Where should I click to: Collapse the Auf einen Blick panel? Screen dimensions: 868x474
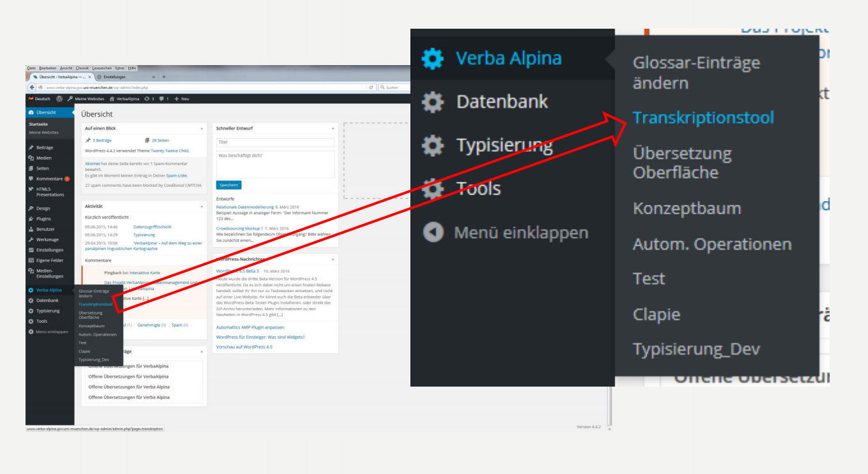coord(202,128)
